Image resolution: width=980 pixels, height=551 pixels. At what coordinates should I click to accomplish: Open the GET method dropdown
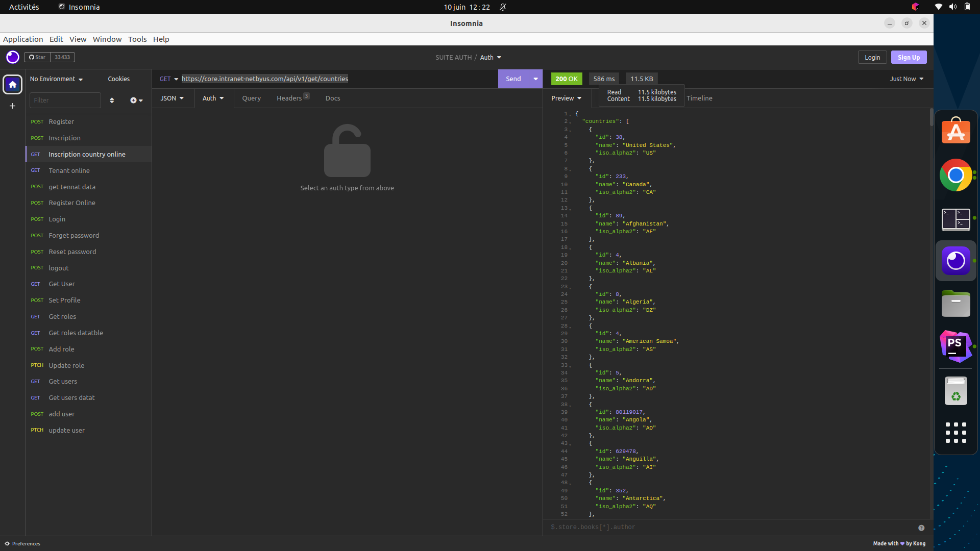pos(168,79)
